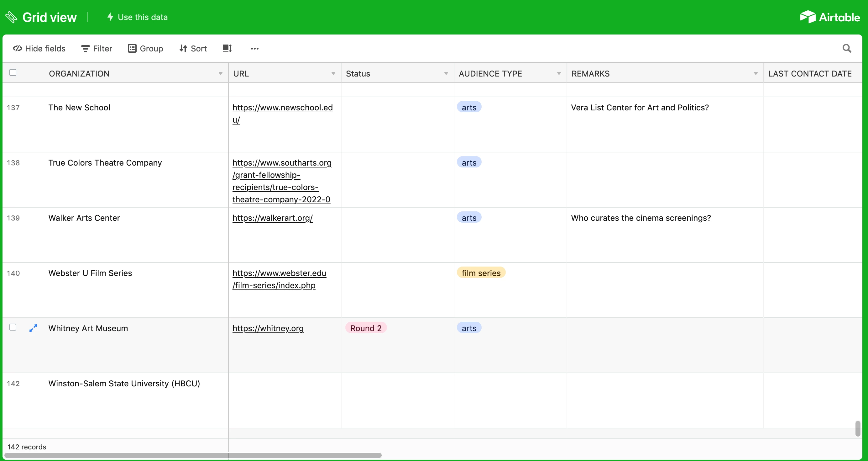Click the Round 2 status tag
Screen dimensions: 868x461
(366, 328)
